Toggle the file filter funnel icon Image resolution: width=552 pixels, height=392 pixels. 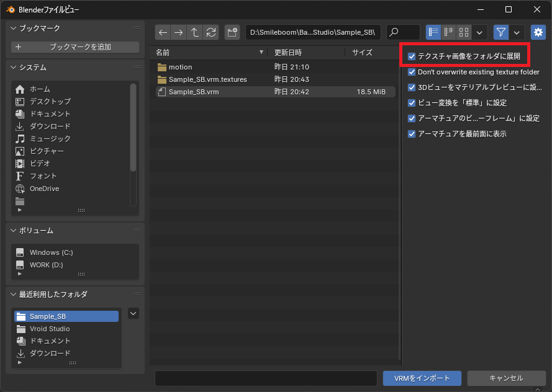501,32
